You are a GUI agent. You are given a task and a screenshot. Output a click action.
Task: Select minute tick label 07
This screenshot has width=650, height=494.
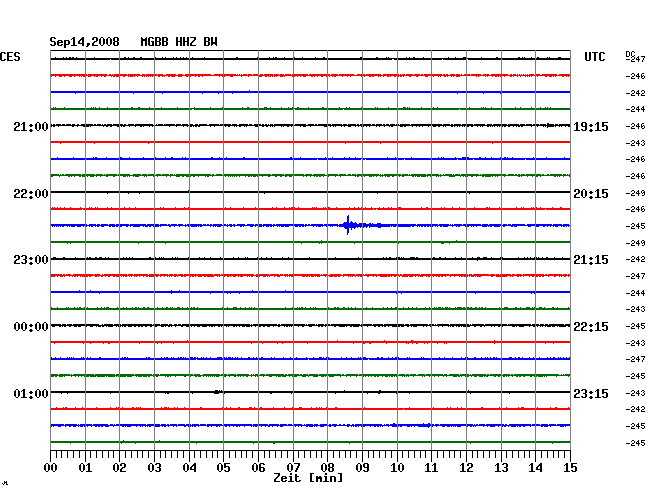click(293, 467)
